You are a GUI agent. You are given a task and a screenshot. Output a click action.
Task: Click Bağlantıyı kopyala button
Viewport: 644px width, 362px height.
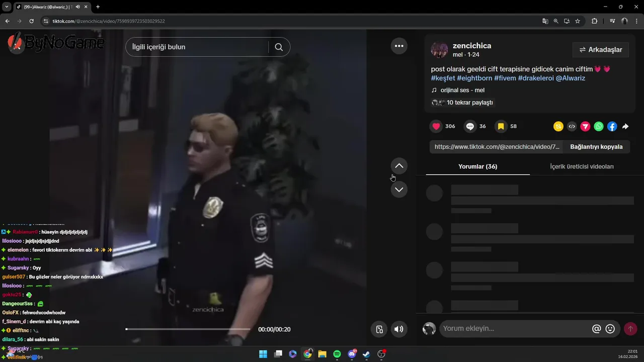tap(596, 147)
